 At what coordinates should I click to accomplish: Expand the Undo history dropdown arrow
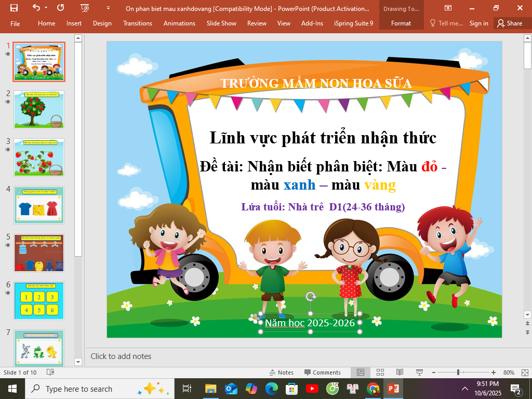pyautogui.click(x=46, y=8)
